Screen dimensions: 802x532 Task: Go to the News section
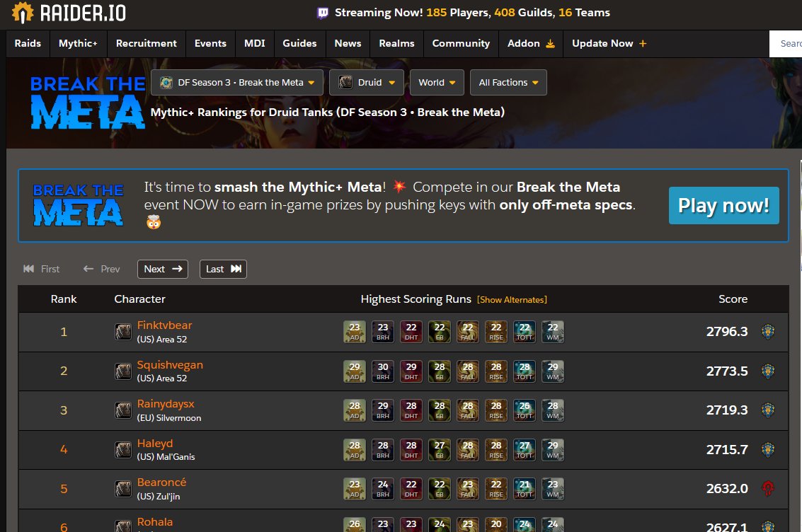click(x=348, y=43)
